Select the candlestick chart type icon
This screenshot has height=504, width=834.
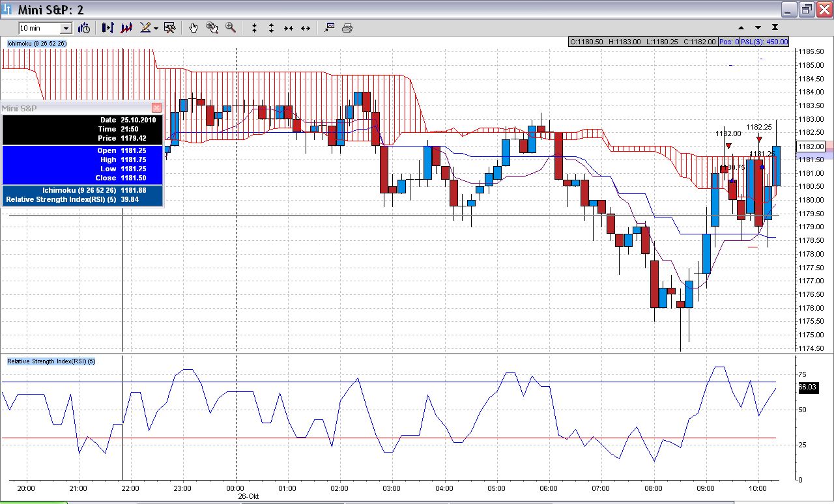(108, 28)
